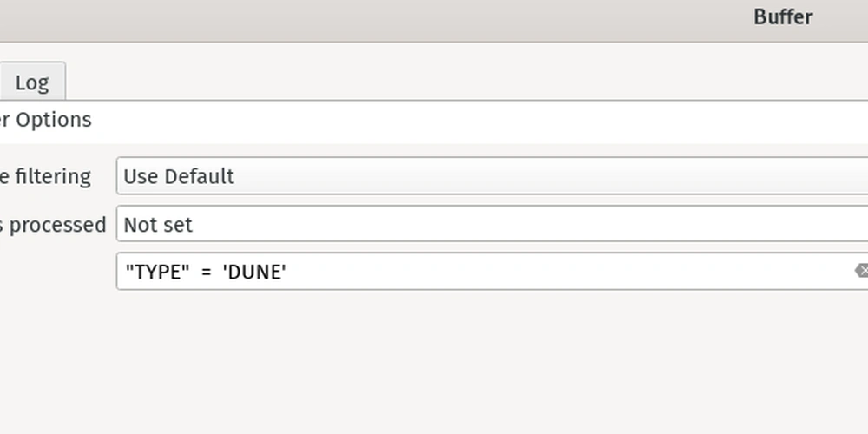Click the Not set text
This screenshot has height=434, width=868.
click(x=158, y=225)
